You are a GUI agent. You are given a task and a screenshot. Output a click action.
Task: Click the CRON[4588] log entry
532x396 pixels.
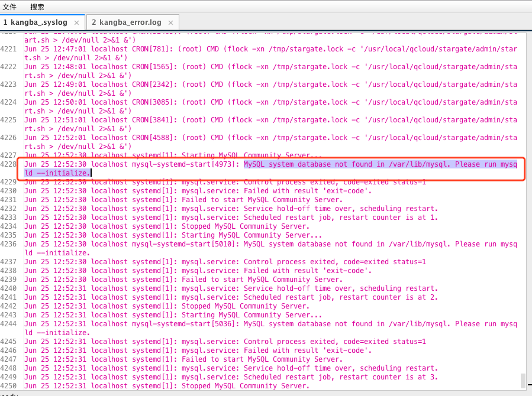pos(271,142)
